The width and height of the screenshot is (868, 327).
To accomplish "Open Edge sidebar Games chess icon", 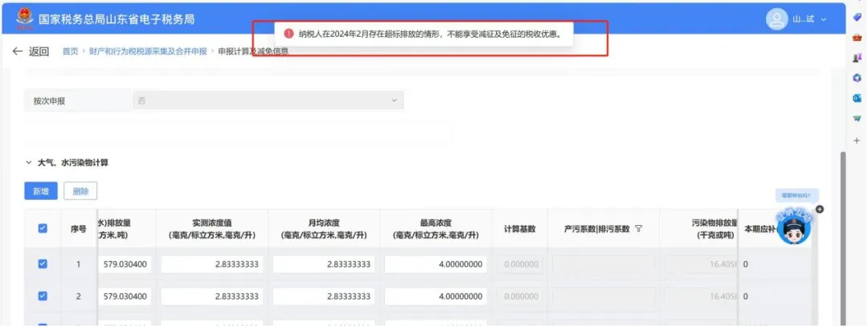I will point(857,58).
